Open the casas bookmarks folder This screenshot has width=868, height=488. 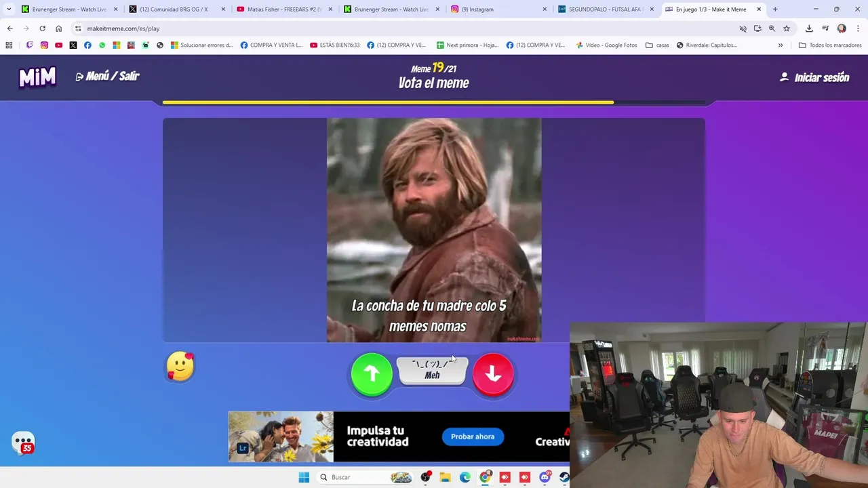(657, 45)
